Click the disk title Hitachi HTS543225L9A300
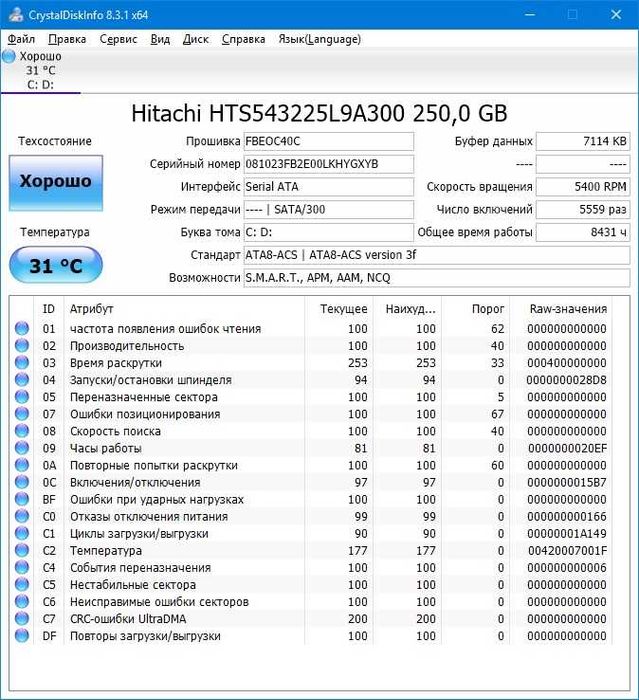 click(x=319, y=113)
